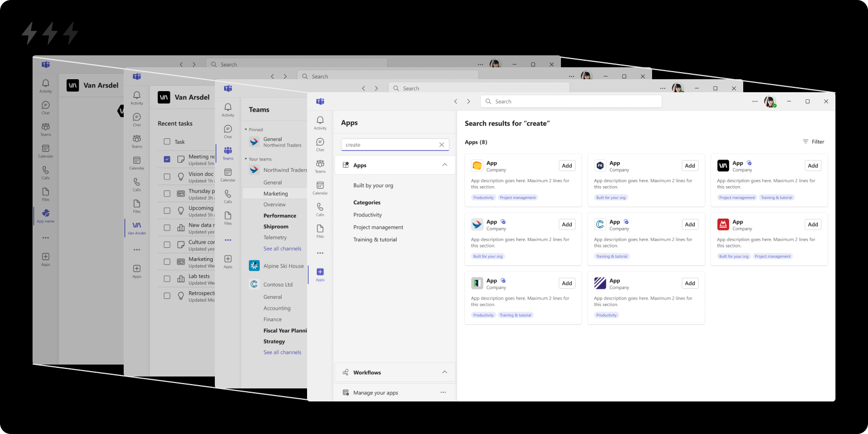Open Files in the third window rail
The image size is (868, 434).
tap(228, 218)
